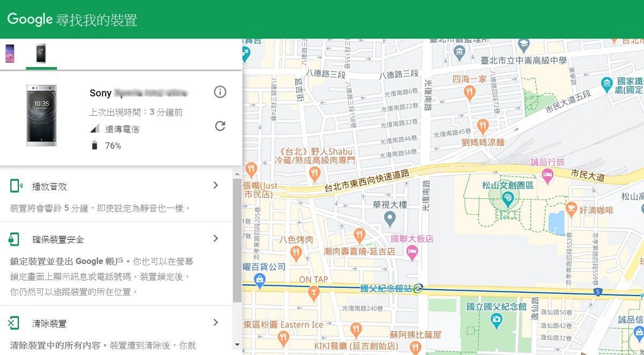644x355 pixels.
Task: Select the Sony Xperia device tab
Action: [41, 54]
